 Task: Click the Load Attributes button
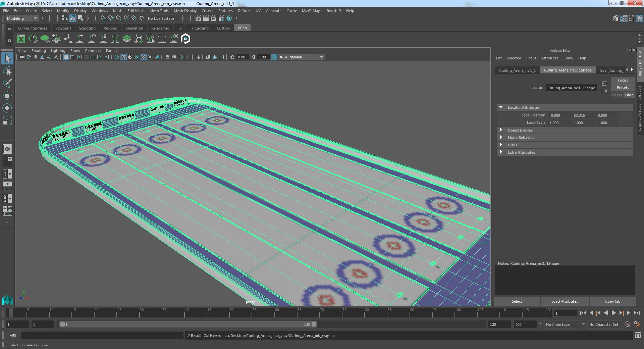pos(565,301)
